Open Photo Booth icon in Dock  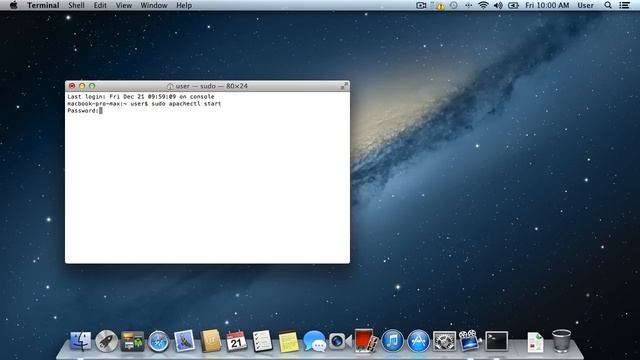(366, 340)
